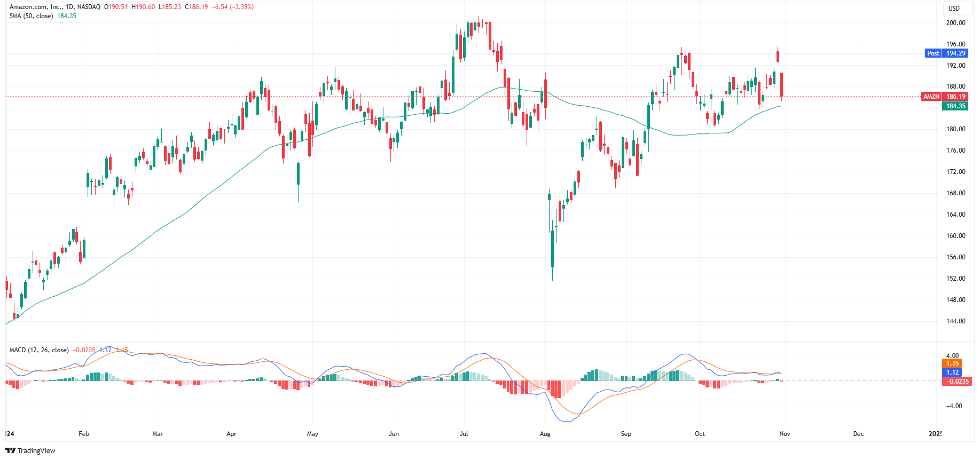Click the 144.00 price axis label

tap(955, 321)
